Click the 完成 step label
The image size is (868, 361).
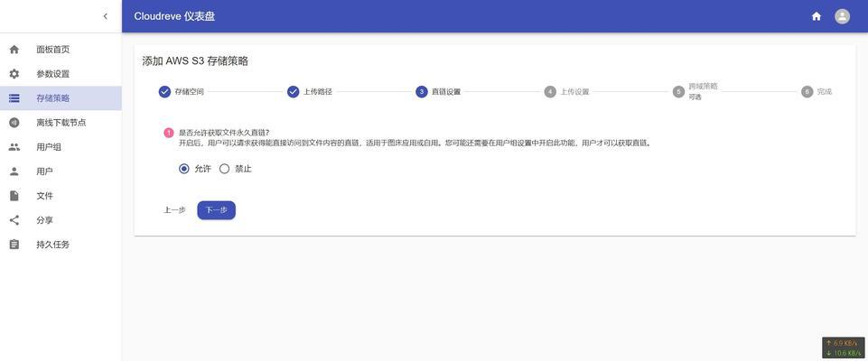[x=825, y=92]
